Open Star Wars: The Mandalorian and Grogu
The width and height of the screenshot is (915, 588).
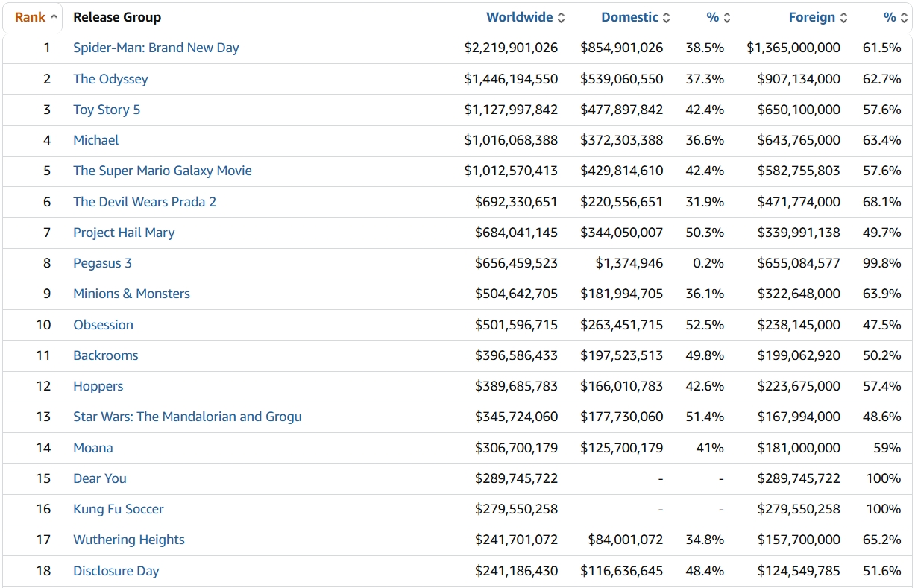[187, 417]
